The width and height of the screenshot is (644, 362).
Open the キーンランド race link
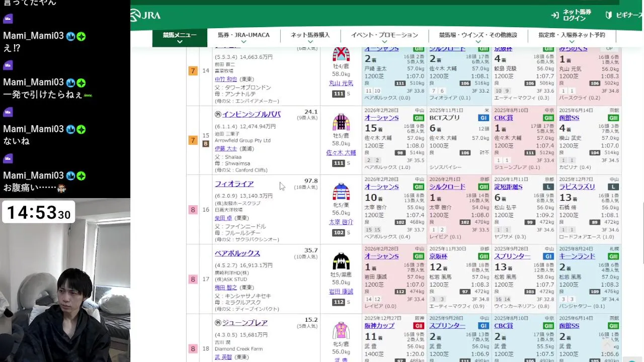pos(577,256)
